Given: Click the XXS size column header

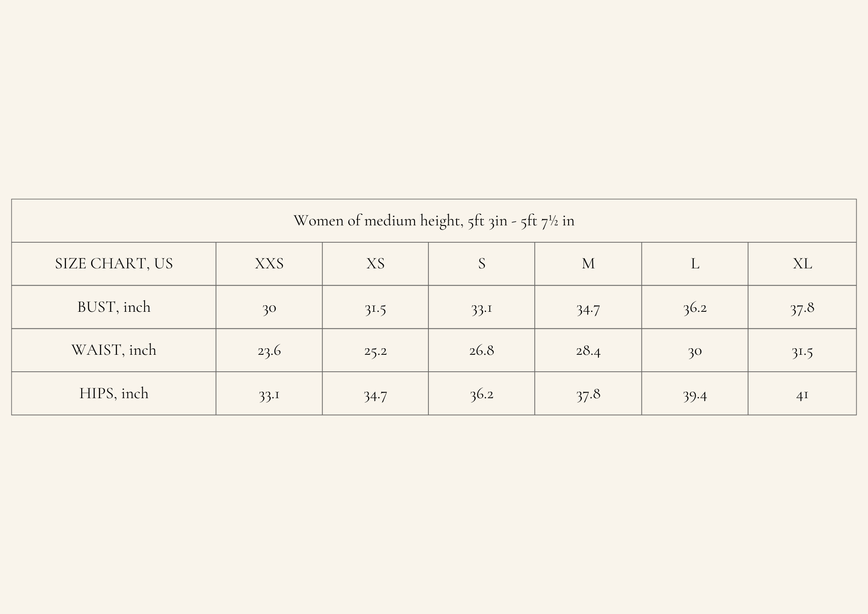Looking at the screenshot, I should point(269,264).
